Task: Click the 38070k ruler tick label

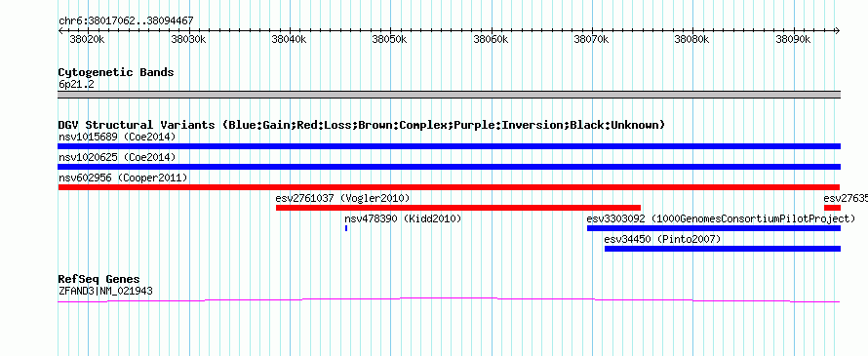Action: [x=591, y=39]
